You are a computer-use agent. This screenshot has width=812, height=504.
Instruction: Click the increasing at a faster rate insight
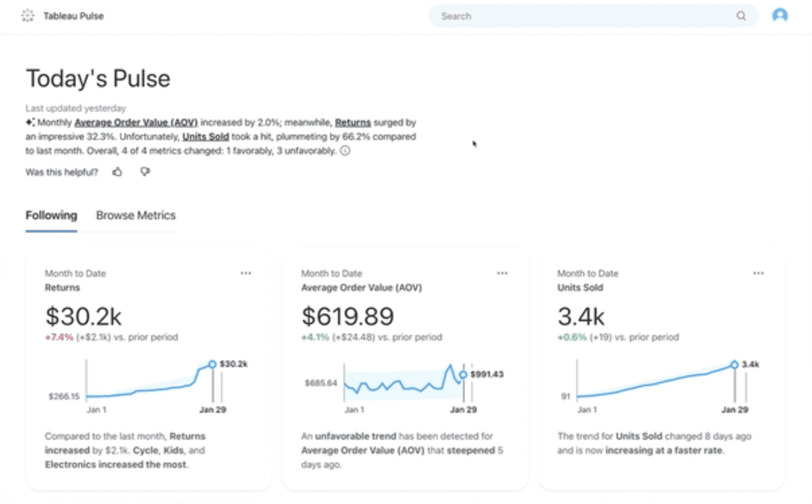pos(654,444)
